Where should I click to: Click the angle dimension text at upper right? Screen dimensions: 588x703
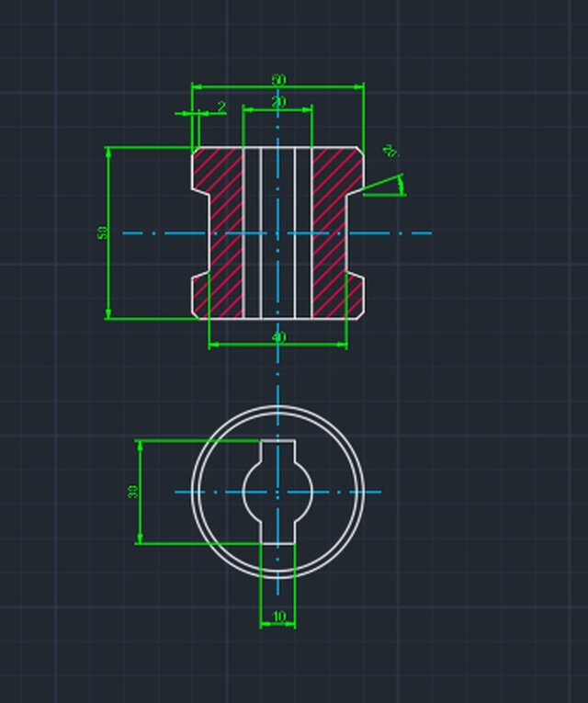pos(390,150)
